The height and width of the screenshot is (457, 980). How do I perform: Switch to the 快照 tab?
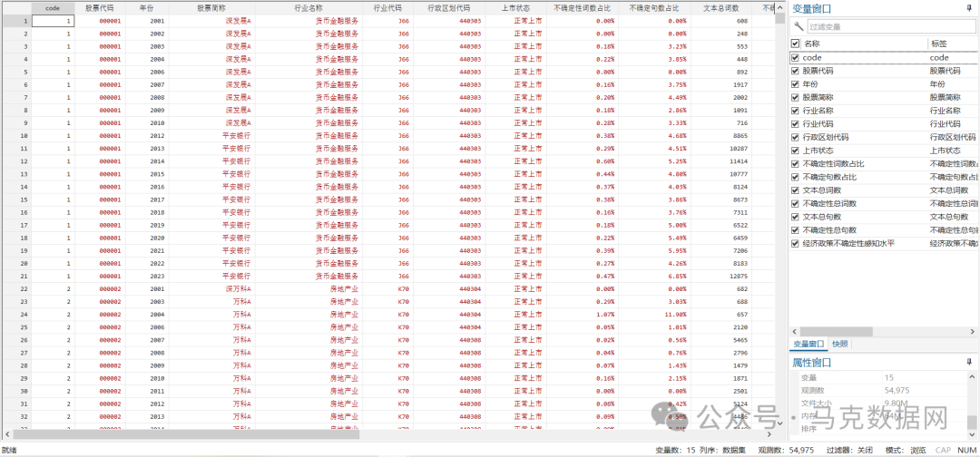coord(839,344)
